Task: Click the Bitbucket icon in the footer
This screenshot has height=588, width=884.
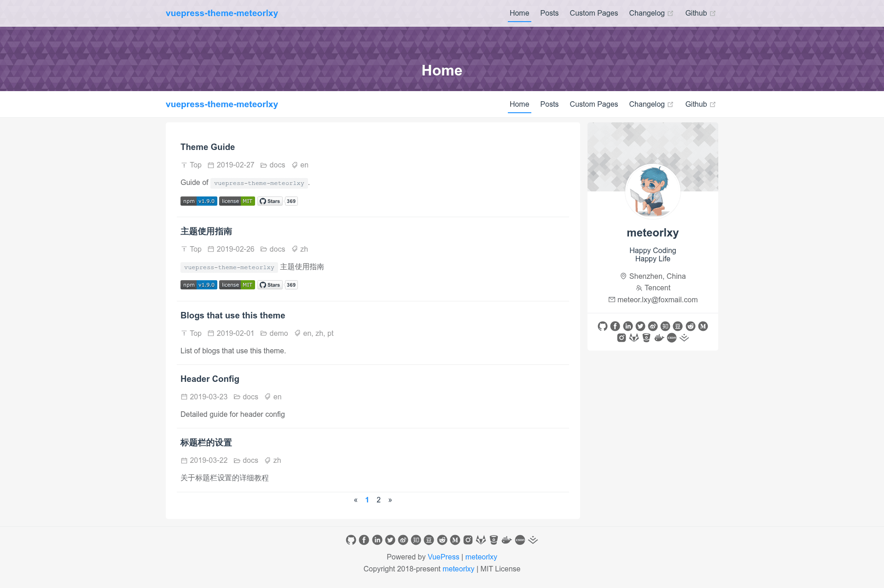Action: (x=494, y=540)
